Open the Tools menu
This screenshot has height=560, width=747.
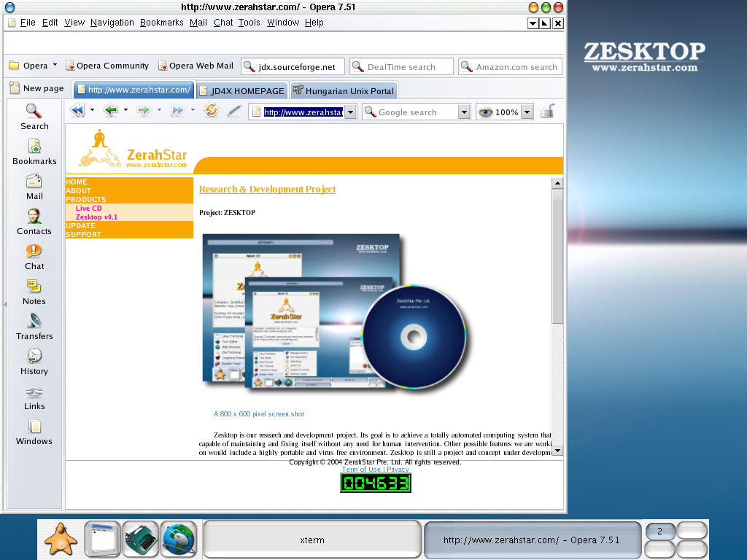click(x=249, y=23)
